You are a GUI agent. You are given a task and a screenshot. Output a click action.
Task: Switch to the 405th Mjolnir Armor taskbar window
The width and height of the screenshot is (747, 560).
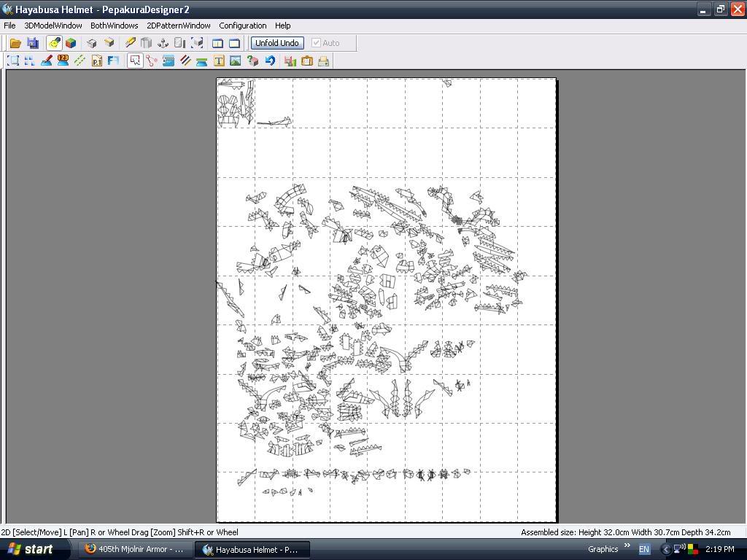click(x=135, y=550)
